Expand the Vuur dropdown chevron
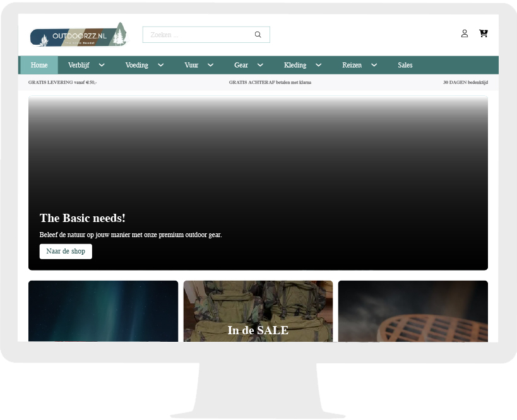The height and width of the screenshot is (420, 517). click(x=210, y=65)
